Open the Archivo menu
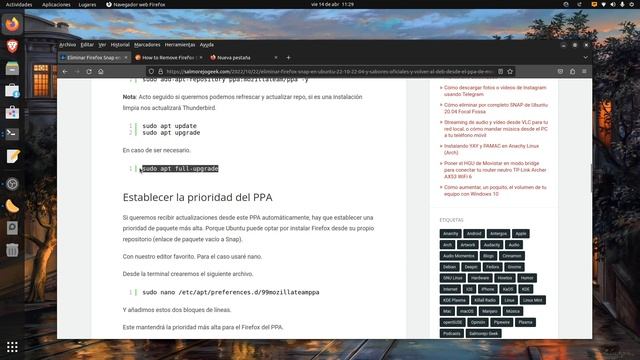640x360 pixels. coord(68,45)
